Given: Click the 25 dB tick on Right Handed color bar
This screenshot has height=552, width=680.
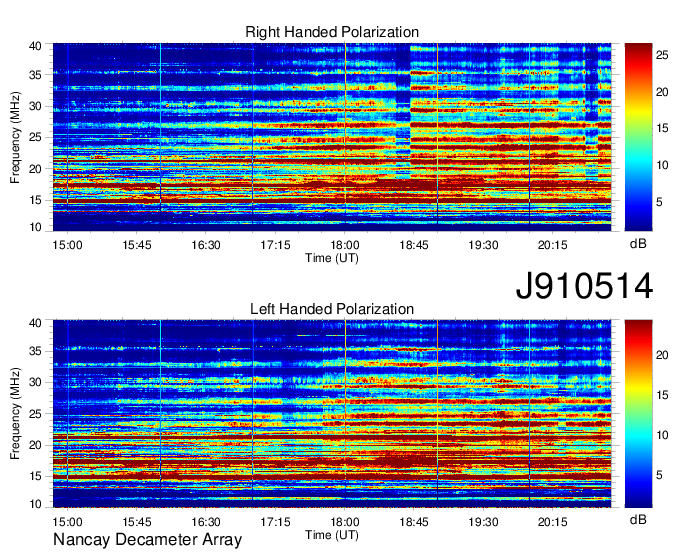Looking at the screenshot, I should click(662, 56).
